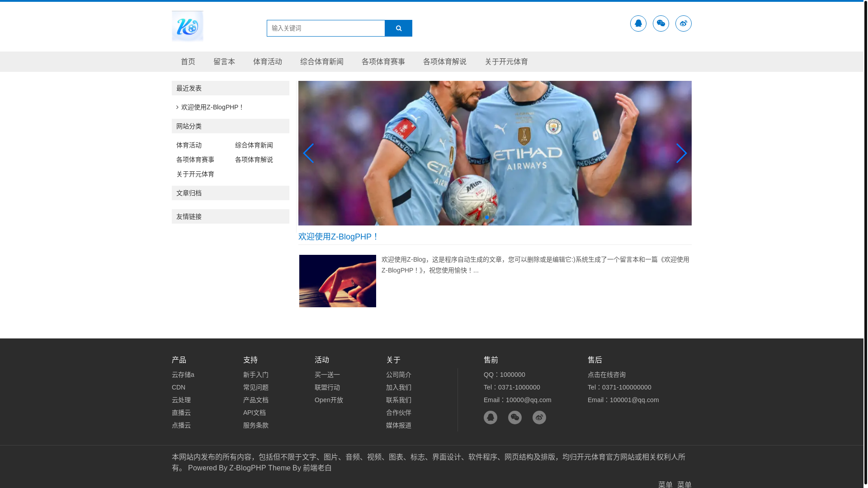Go to previous slide with left arrow

click(x=308, y=153)
